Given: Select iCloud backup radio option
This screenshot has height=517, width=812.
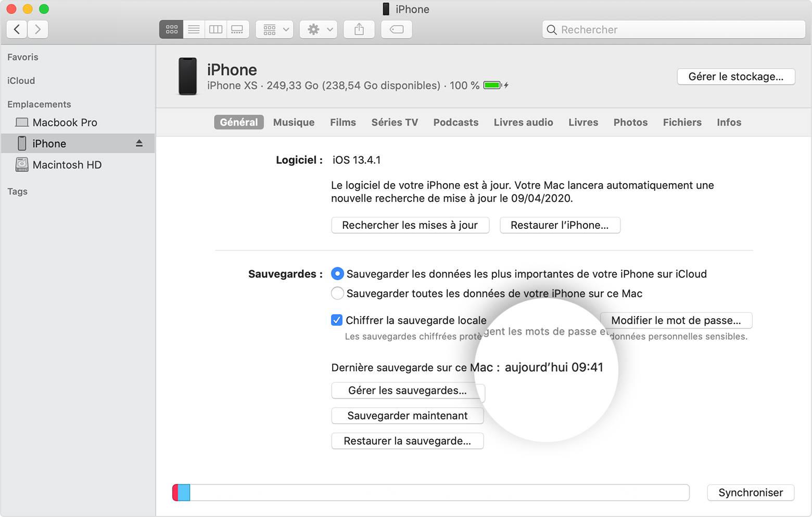Looking at the screenshot, I should click(x=337, y=274).
